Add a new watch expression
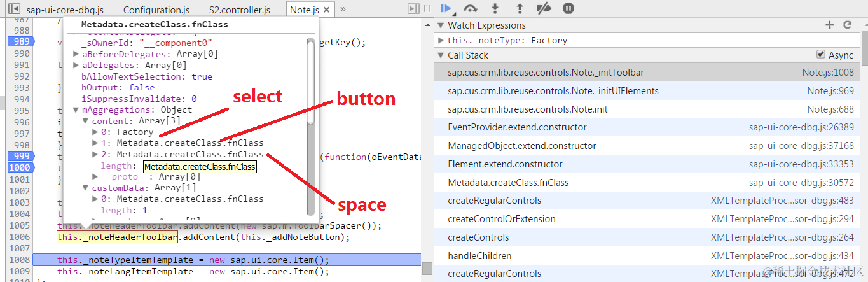 coord(829,25)
